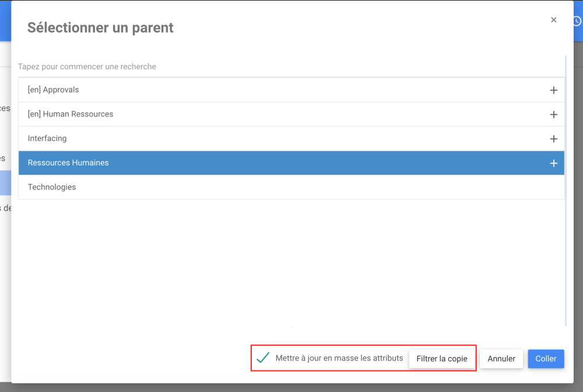This screenshot has height=392, width=583.
Task: Expand the Interfacing row plus icon
Action: pyautogui.click(x=554, y=139)
